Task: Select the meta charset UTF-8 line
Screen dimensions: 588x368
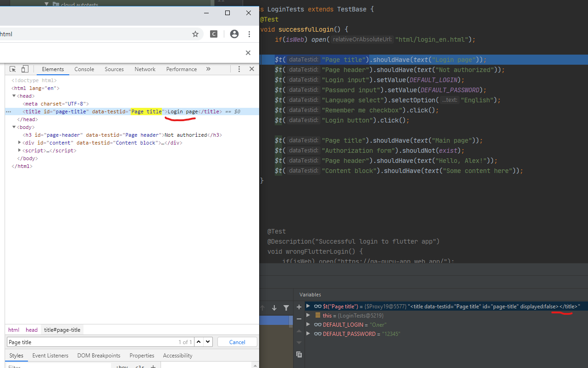Action: [55, 104]
